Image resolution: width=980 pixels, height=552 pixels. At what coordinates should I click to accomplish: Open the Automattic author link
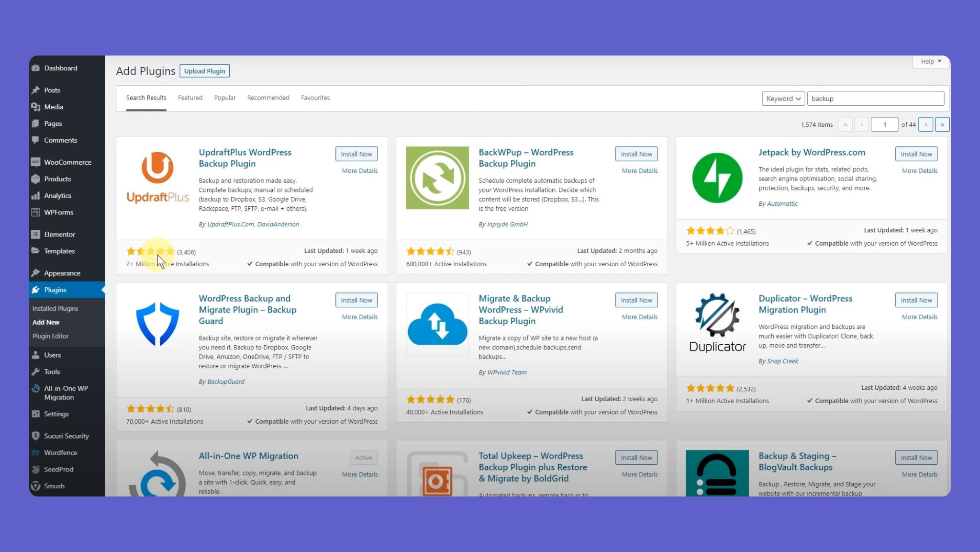[782, 203]
